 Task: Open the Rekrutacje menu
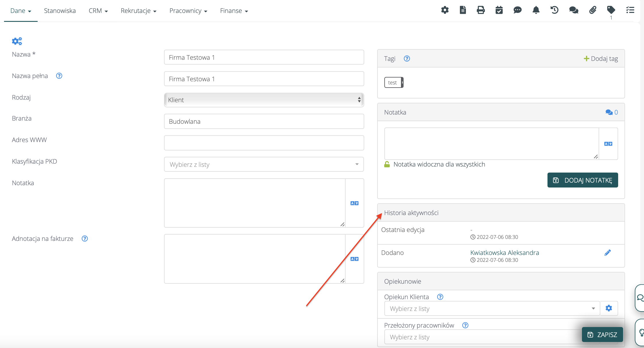[138, 11]
